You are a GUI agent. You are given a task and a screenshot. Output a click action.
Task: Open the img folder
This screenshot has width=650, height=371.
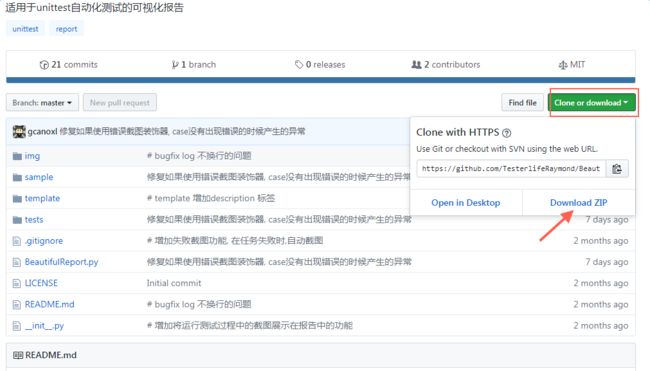click(32, 156)
